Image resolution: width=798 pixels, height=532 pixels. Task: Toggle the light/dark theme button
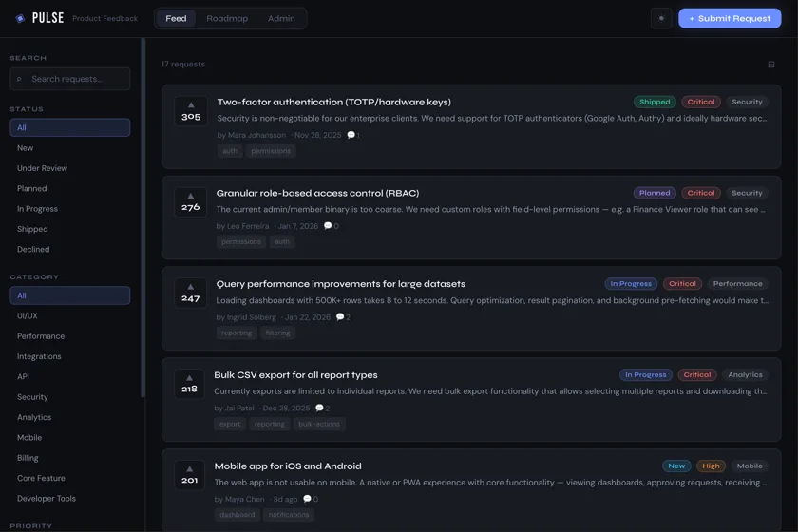tap(661, 18)
